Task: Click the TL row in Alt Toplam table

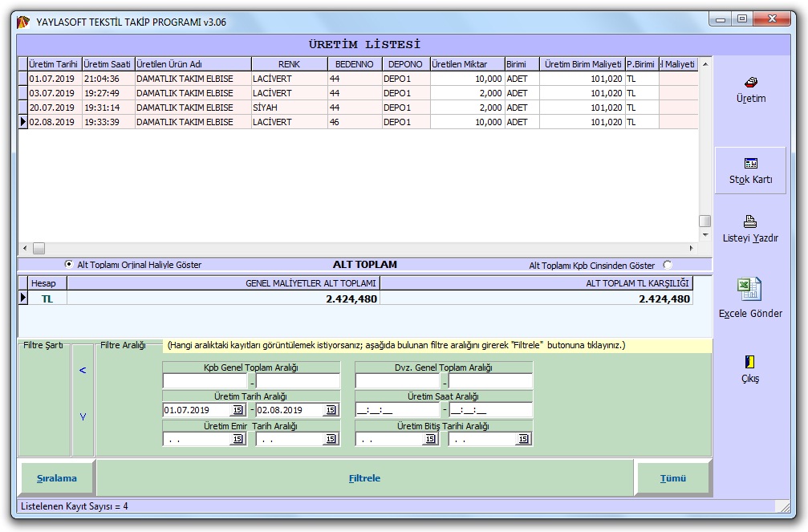Action: click(355, 298)
